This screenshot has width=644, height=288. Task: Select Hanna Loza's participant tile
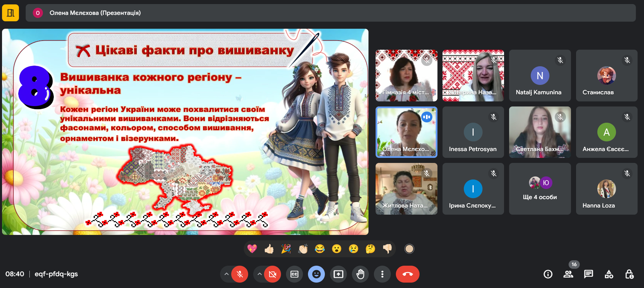pos(606,189)
